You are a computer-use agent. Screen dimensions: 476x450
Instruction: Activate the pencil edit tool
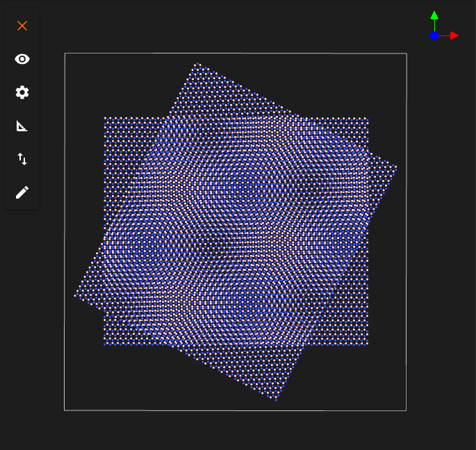click(22, 192)
